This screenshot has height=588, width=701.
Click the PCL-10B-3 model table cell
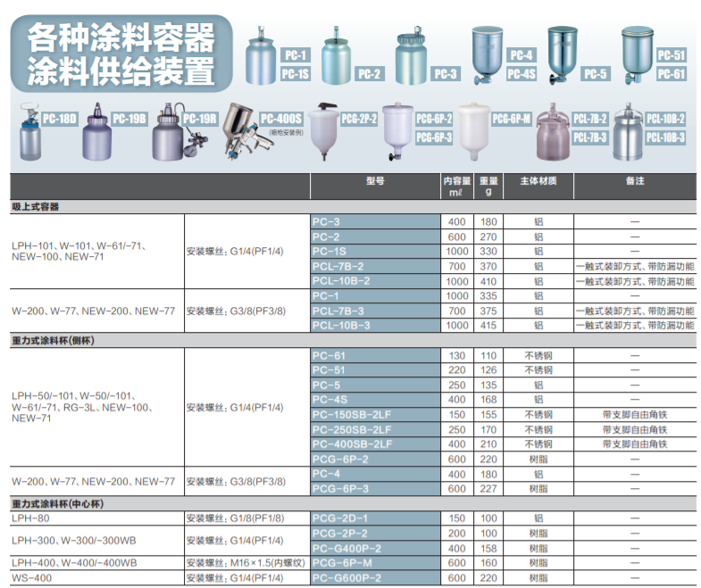375,326
